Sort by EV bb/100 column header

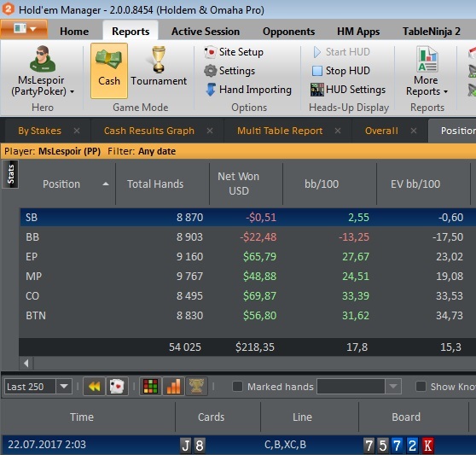click(415, 184)
